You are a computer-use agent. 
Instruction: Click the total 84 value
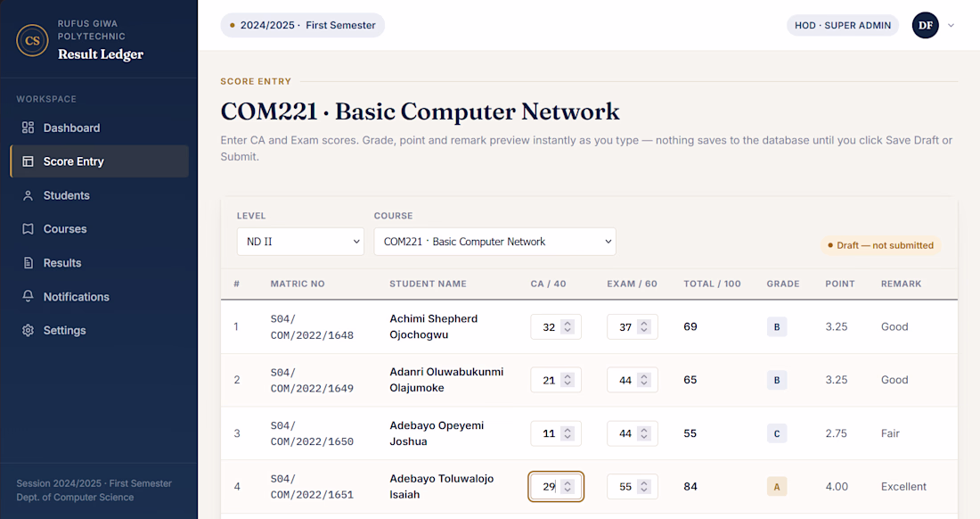click(x=690, y=487)
